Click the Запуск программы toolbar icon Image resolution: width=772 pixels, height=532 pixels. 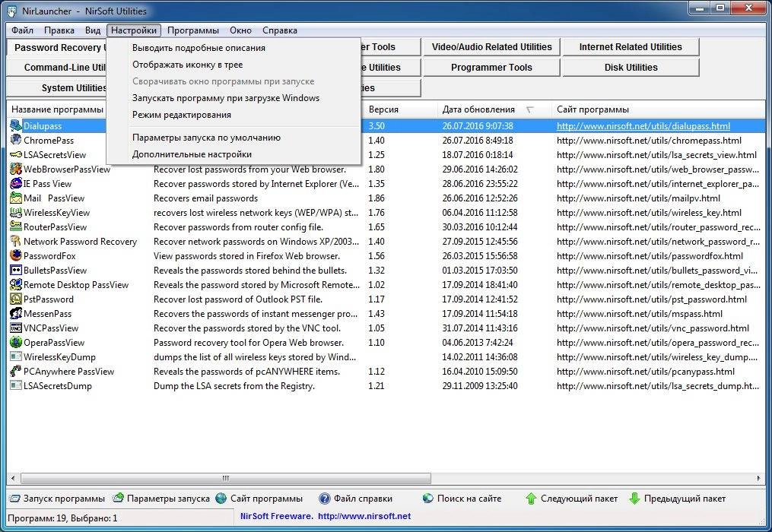coord(15,499)
